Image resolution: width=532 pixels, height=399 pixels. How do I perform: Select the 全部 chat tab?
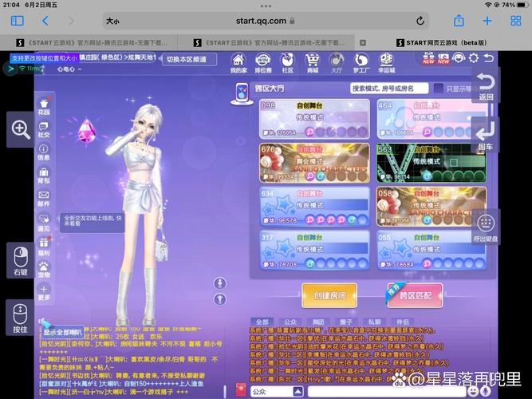[262, 322]
